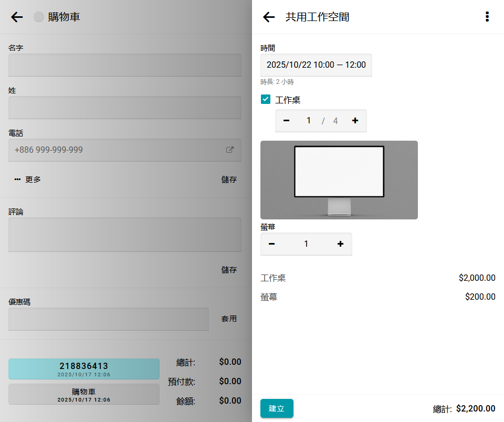
Task: Select the 購物車 cart tab at bottom
Action: pyautogui.click(x=84, y=394)
